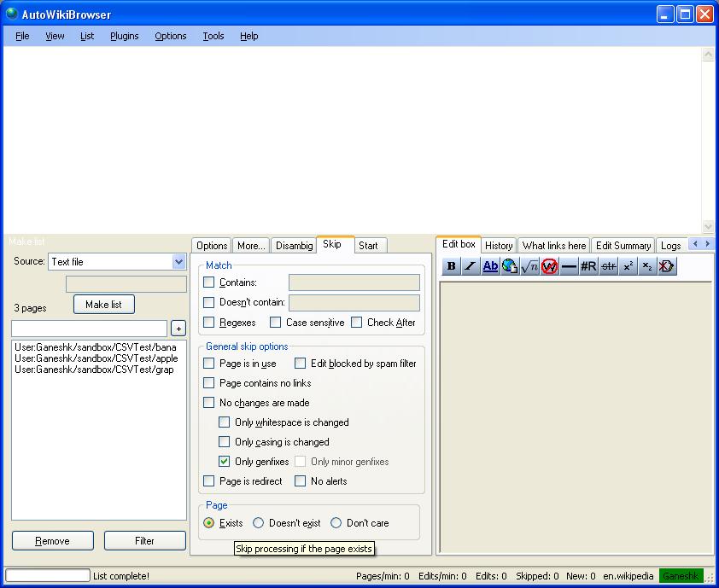Open the Help menu
This screenshot has width=719, height=588.
[x=249, y=36]
